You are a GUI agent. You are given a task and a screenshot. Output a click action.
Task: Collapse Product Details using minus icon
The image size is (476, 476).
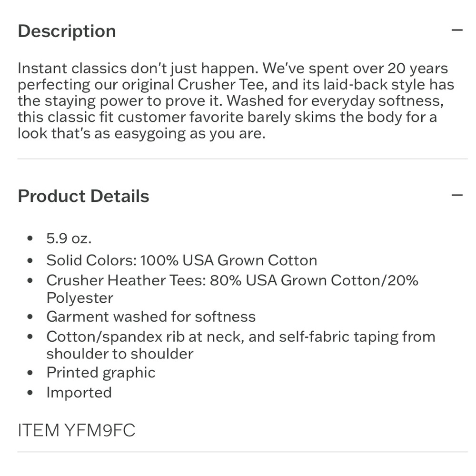click(x=457, y=195)
